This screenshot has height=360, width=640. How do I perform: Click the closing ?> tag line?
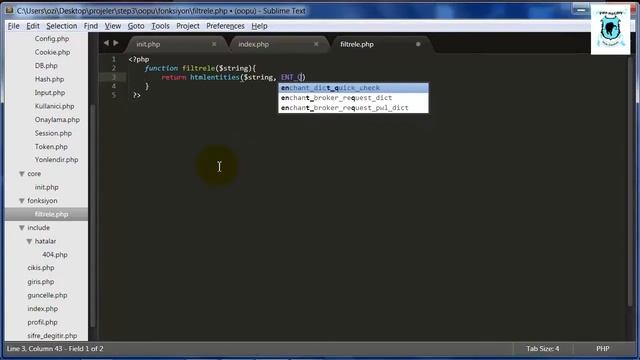137,95
